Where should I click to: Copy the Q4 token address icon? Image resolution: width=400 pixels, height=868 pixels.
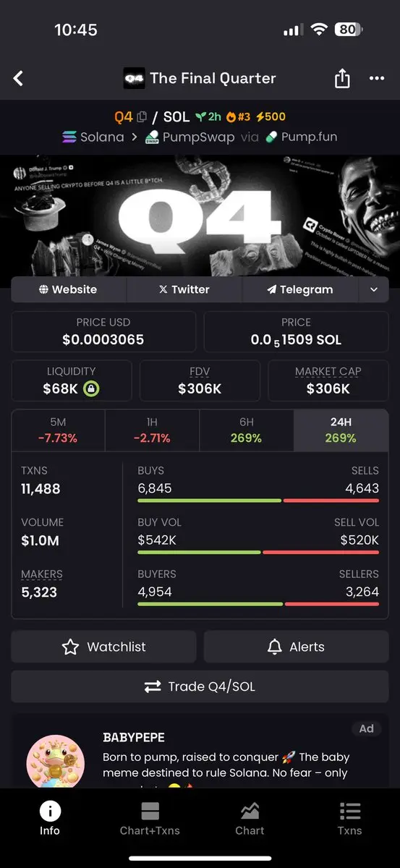(142, 116)
